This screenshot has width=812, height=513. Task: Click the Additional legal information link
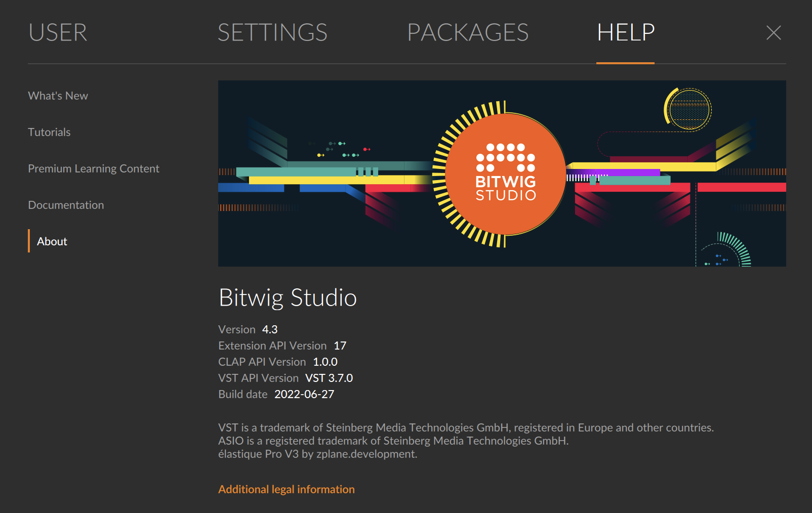[287, 489]
